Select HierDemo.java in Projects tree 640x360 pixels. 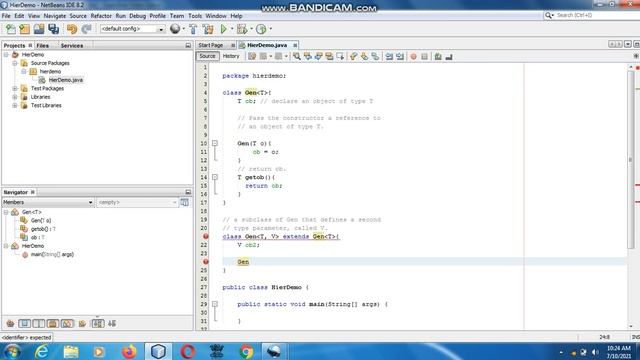[x=66, y=80]
